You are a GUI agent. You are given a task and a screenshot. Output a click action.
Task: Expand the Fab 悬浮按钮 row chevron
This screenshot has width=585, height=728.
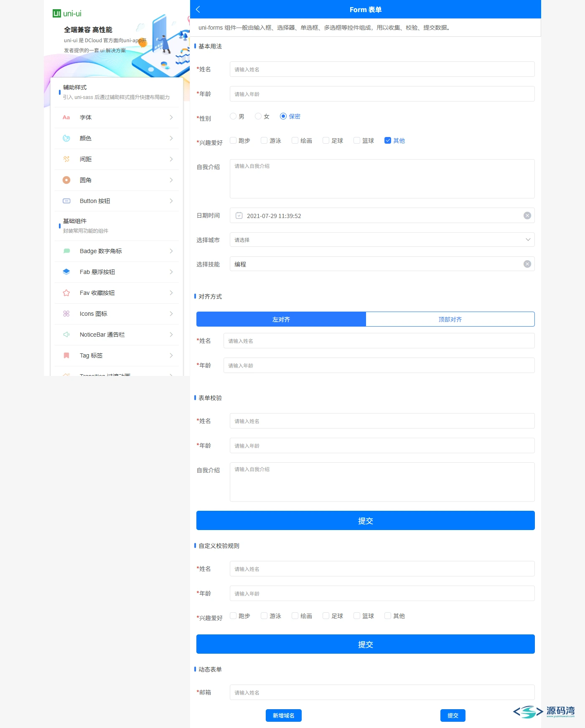point(171,272)
